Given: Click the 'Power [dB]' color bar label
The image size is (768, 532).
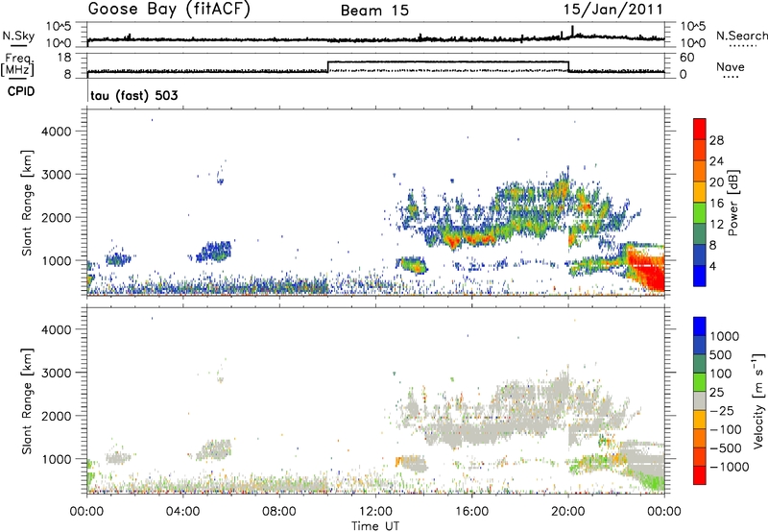Looking at the screenshot, I should pos(732,203).
